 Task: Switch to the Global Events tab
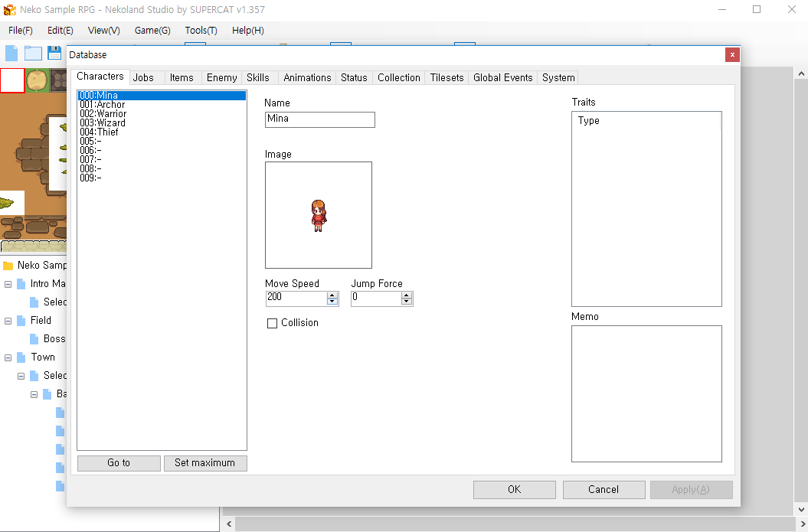coord(502,77)
